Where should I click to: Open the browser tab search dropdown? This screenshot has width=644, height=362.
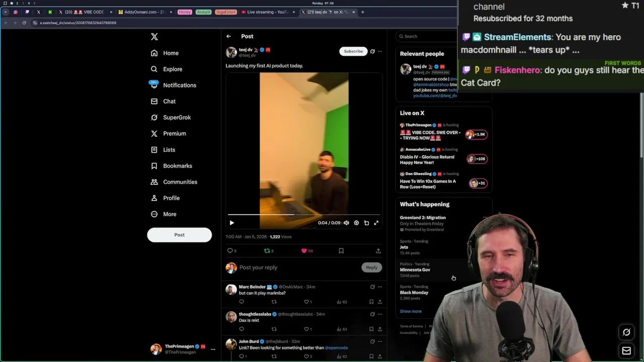[x=5, y=12]
